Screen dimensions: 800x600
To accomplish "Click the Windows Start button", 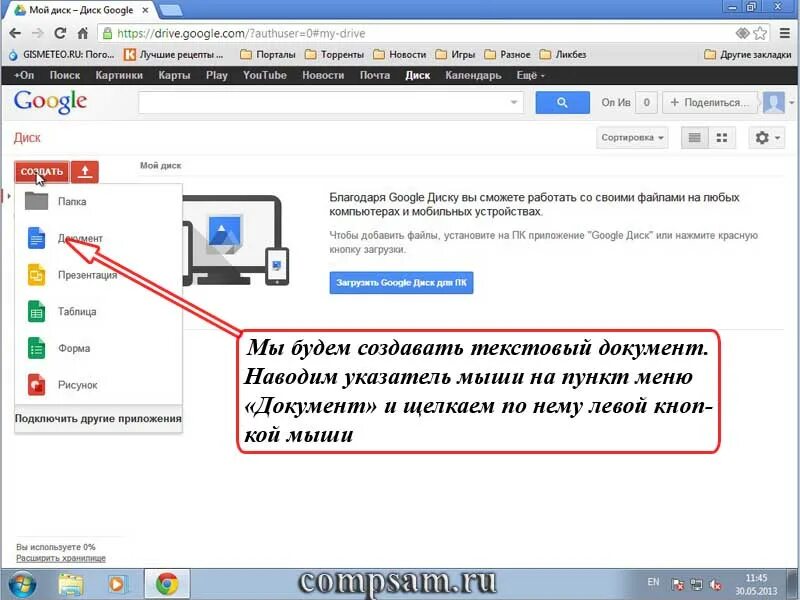I will (x=22, y=585).
